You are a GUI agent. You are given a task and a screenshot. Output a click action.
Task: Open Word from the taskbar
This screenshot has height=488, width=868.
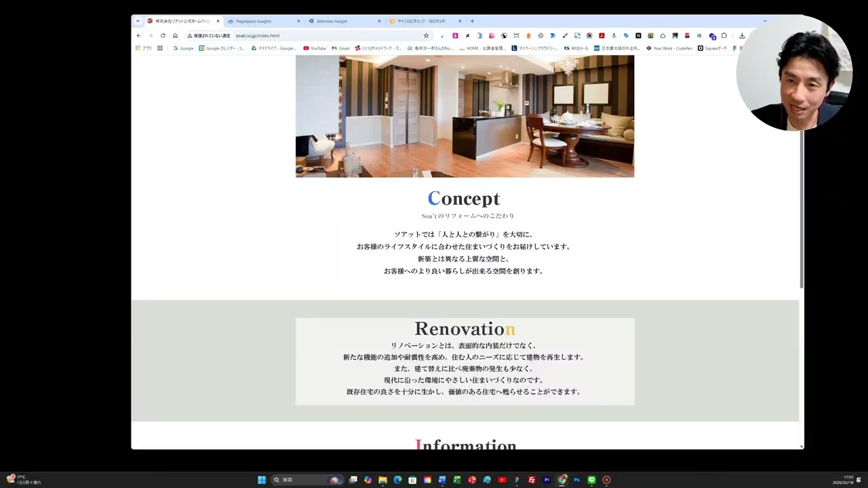(442, 480)
